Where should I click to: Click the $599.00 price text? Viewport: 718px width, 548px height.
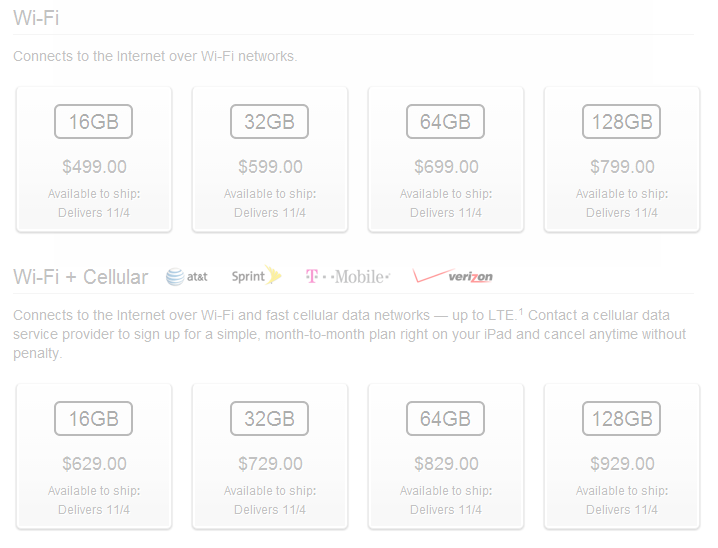(270, 167)
